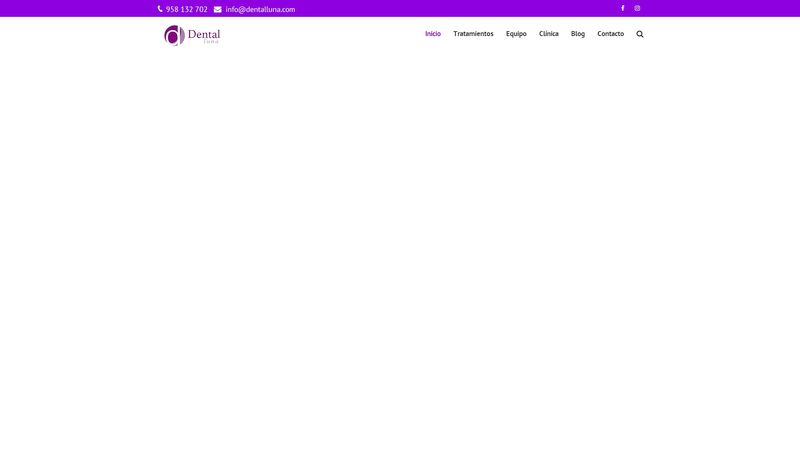Visit the Blog menu item

578,34
